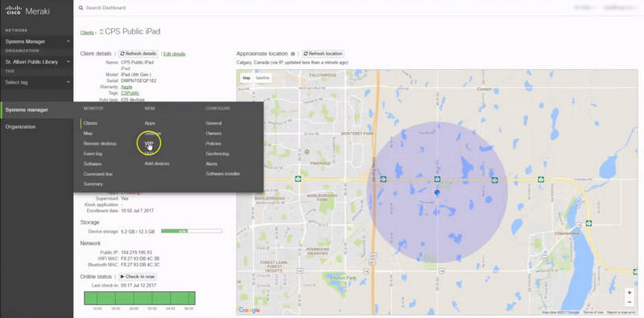Open the Select tag dropdown
Viewport: 644px width, 318px height.
click(x=37, y=82)
